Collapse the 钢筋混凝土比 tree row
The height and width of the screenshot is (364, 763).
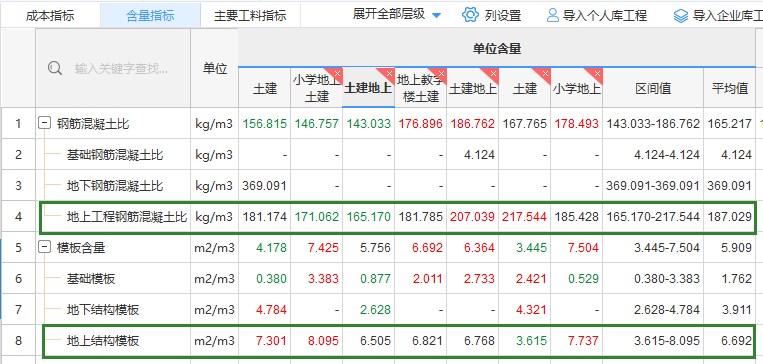pyautogui.click(x=44, y=124)
